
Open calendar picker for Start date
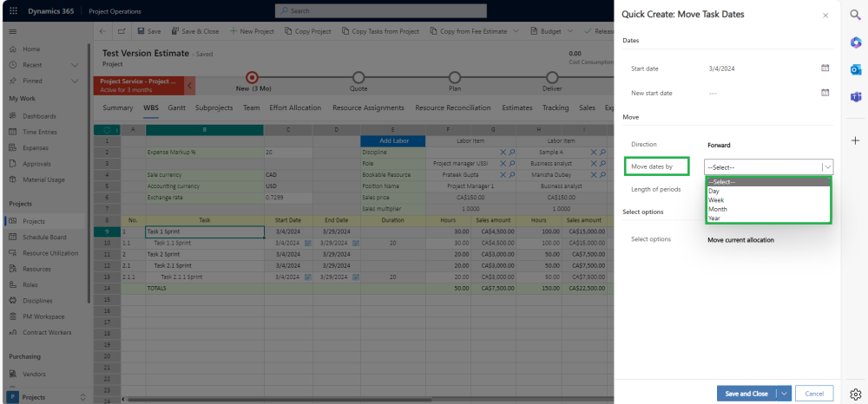[825, 68]
